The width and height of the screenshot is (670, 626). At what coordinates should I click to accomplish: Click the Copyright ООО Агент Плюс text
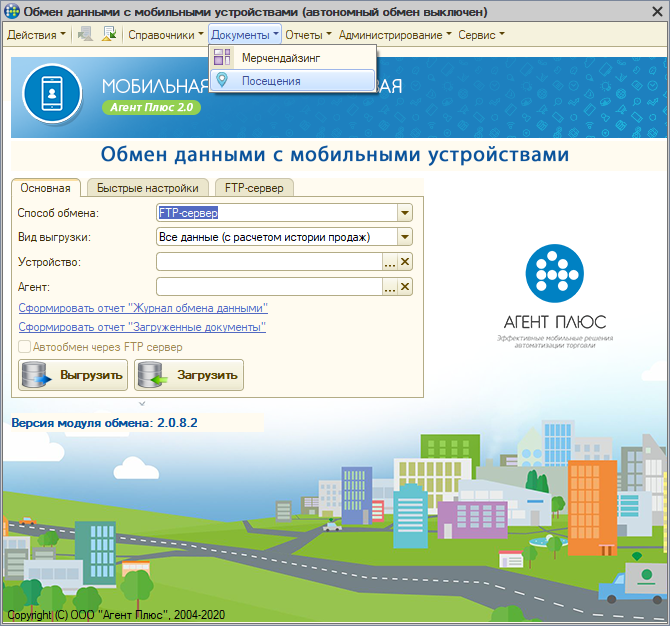(x=116, y=614)
